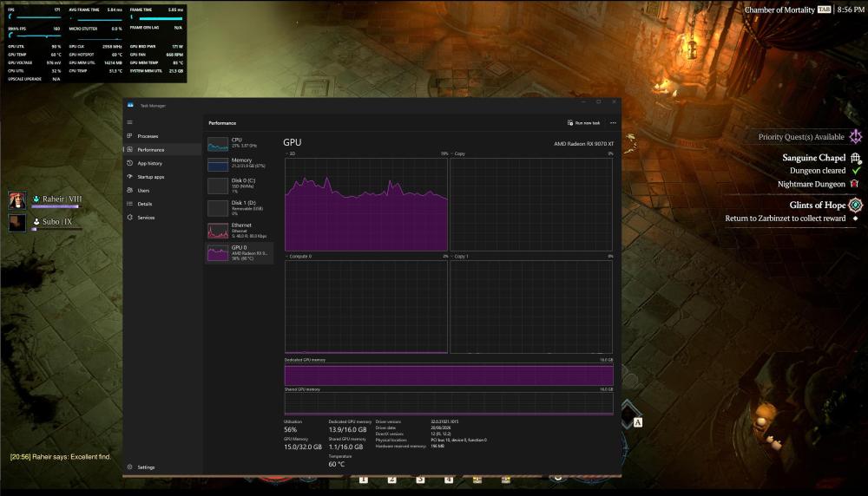Click the Sanguine Chapel quest title

pos(814,158)
